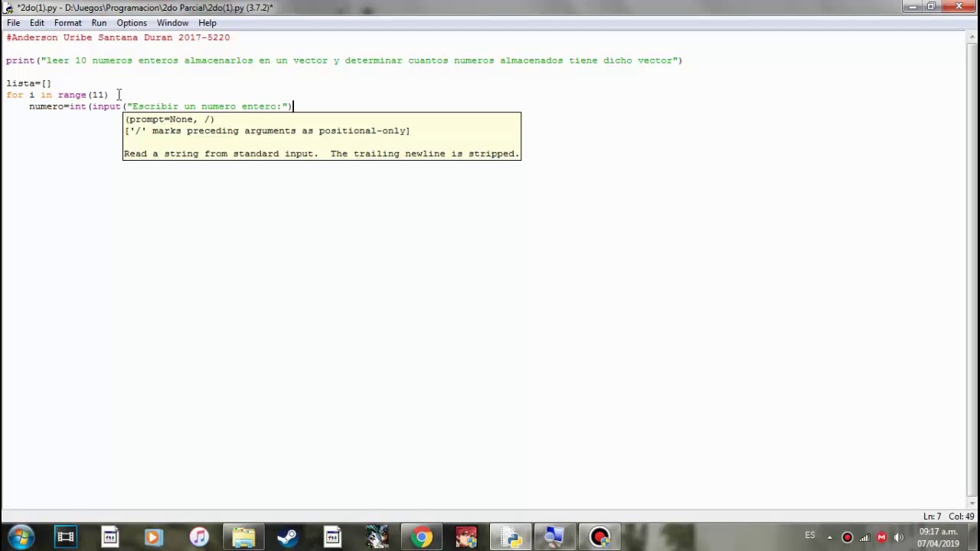Viewport: 980px width, 551px height.
Task: Open Windows Explorer folder icon in taskbar
Action: tap(243, 537)
